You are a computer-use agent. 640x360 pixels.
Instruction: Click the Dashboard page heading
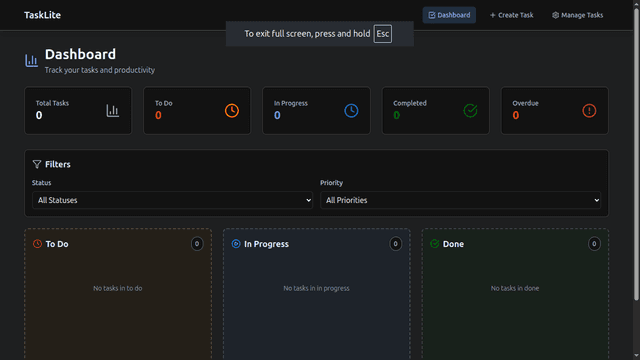click(x=80, y=54)
